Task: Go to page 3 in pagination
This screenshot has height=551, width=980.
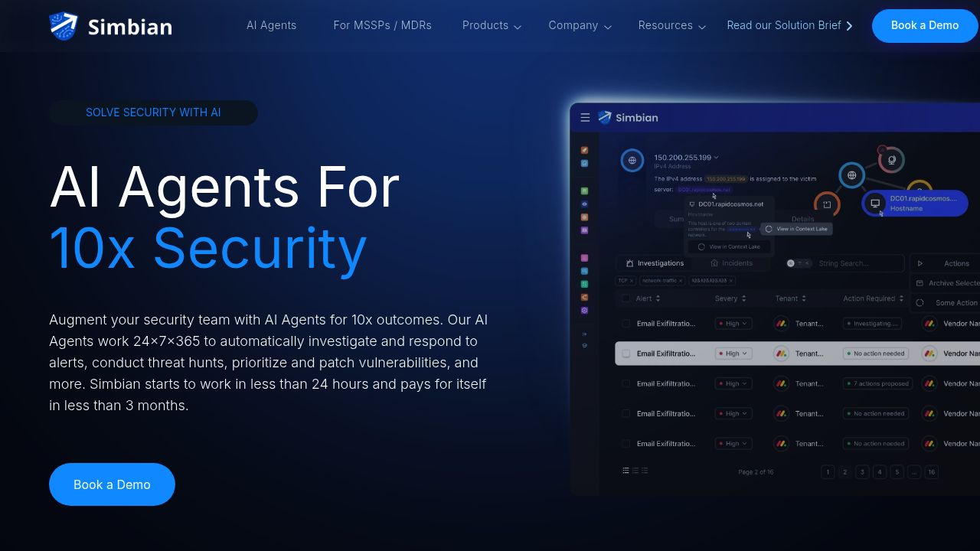Action: 862,472
